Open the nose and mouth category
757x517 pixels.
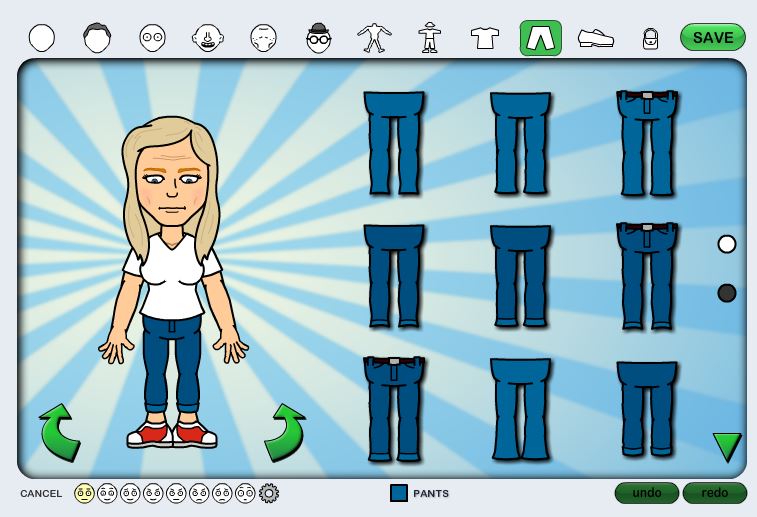pyautogui.click(x=208, y=38)
